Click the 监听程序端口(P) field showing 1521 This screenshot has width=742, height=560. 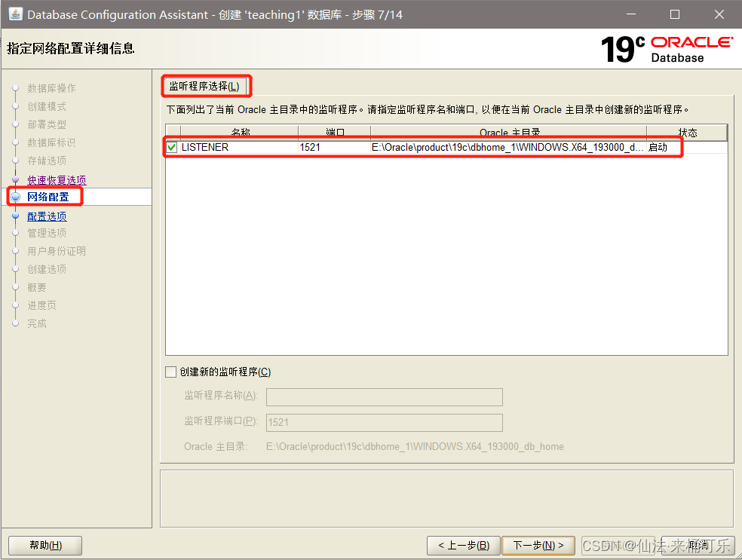(385, 422)
